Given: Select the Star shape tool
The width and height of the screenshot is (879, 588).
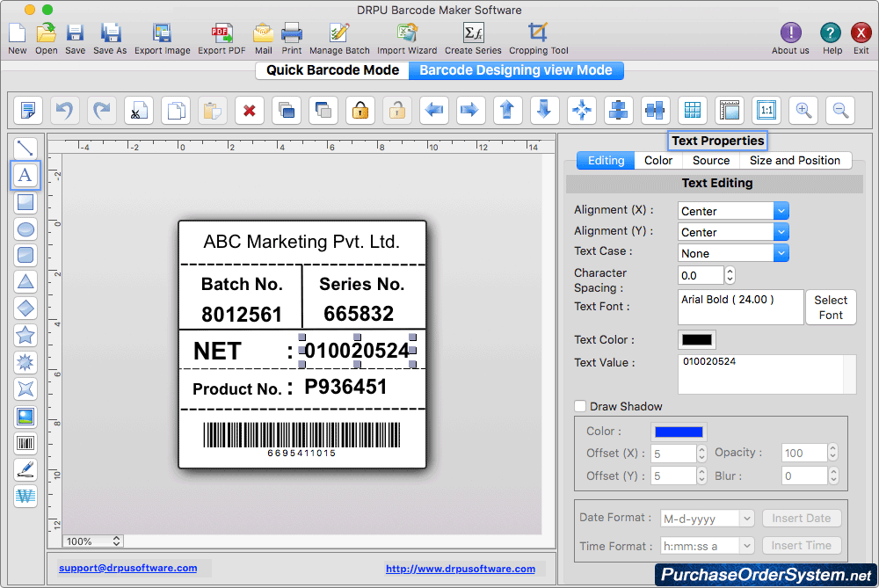Looking at the screenshot, I should tap(25, 335).
